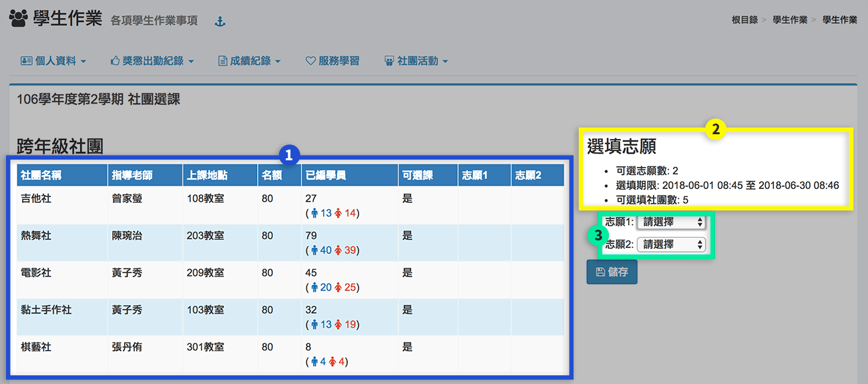The height and width of the screenshot is (384, 868).
Task: Click the anchor icon beside page subtitle
Action: pos(220,21)
